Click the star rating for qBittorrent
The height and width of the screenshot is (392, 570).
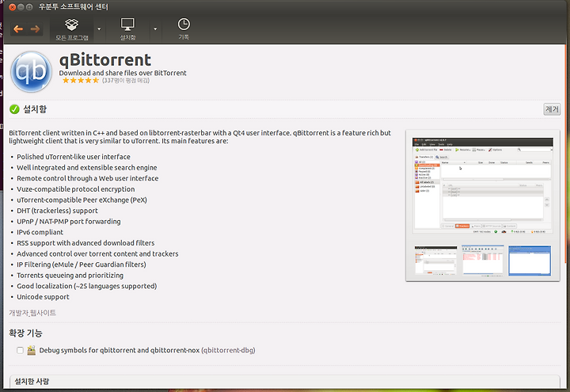(80, 80)
